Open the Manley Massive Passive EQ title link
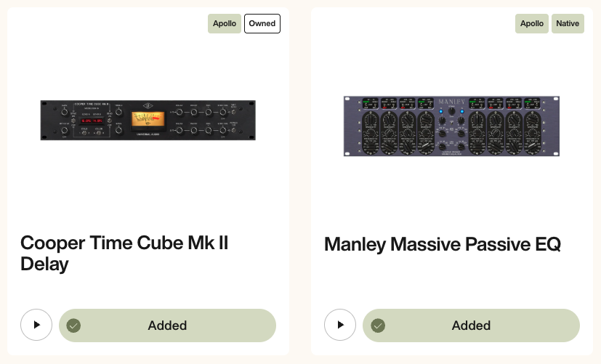This screenshot has width=601, height=364. (442, 244)
